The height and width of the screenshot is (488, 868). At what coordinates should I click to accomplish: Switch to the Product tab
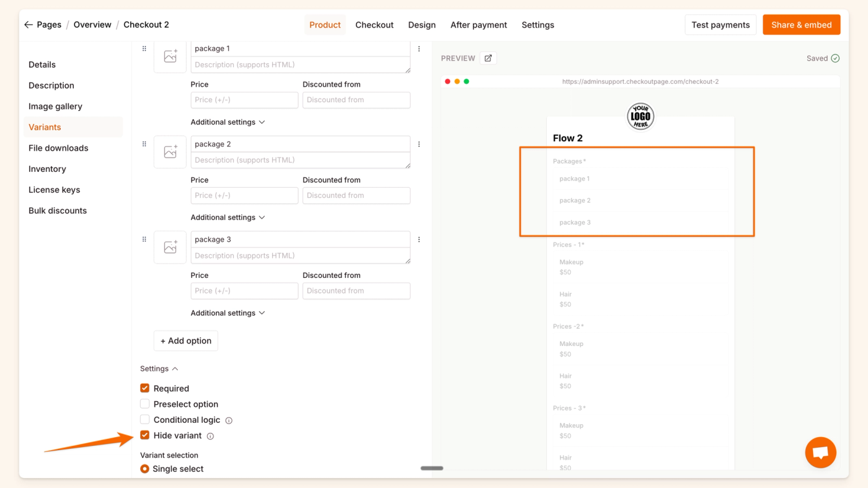point(325,25)
